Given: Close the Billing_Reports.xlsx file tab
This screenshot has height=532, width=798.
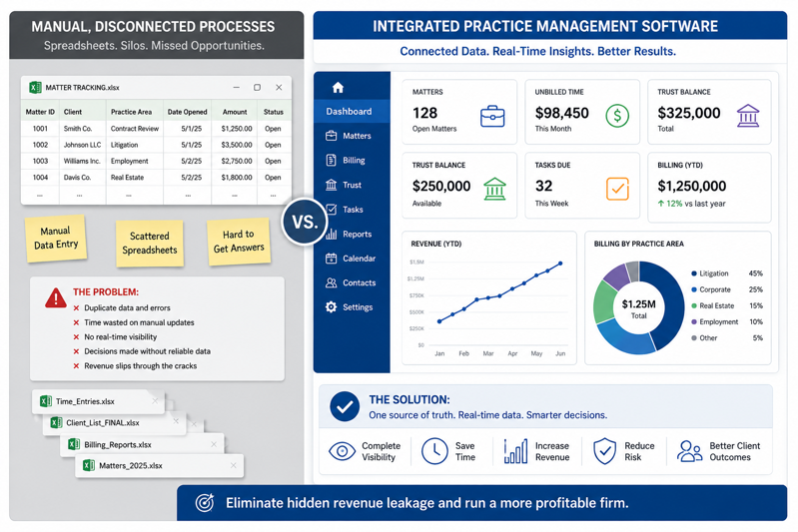Looking at the screenshot, I should pyautogui.click(x=214, y=444).
